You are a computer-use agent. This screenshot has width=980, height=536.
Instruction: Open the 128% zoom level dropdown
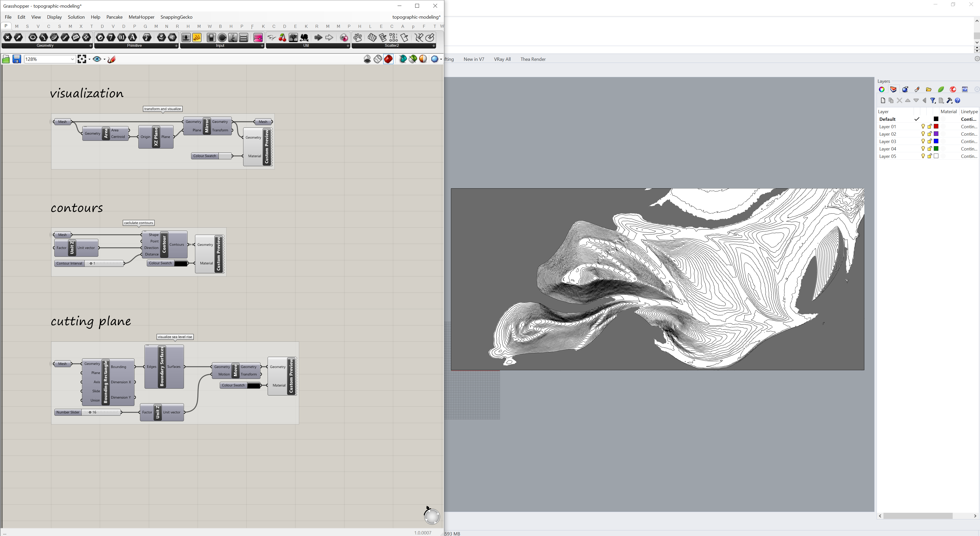point(72,59)
